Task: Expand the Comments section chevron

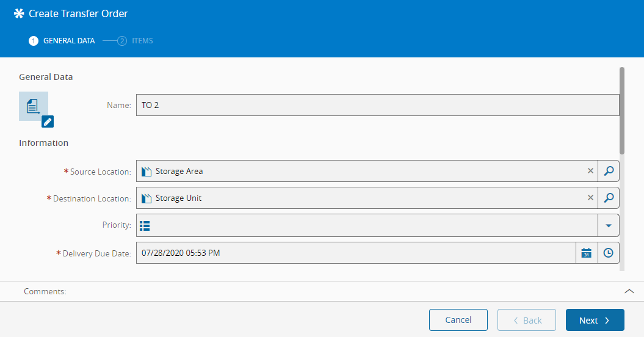Action: coord(629,291)
